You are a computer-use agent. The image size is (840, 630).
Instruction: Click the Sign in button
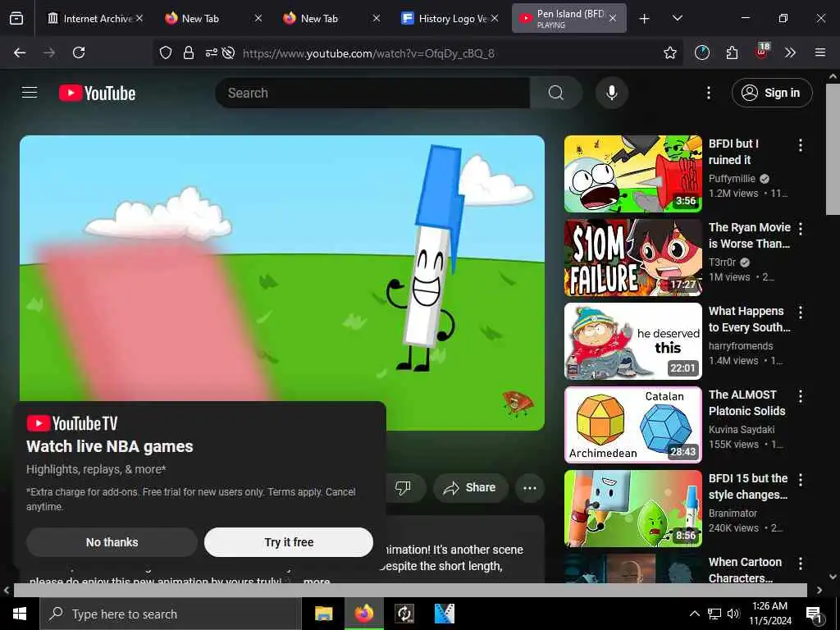coord(772,93)
